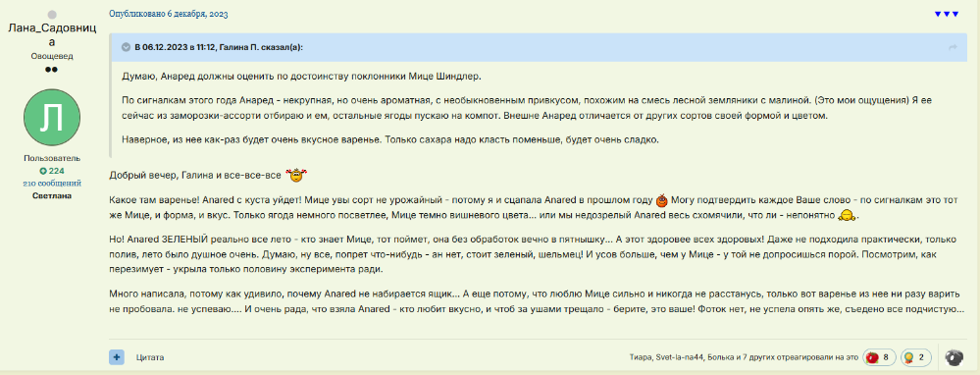
Task: Collapse the Галина П. quote with chevron
Action: pyautogui.click(x=126, y=47)
